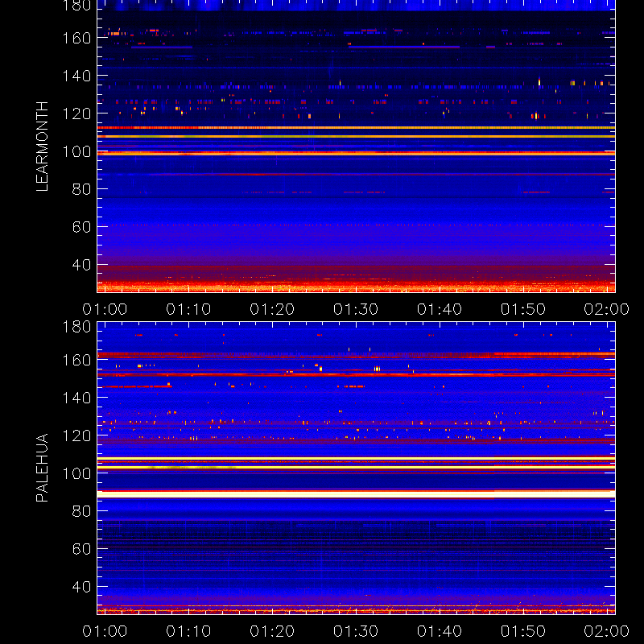This screenshot has height=644, width=644.
Task: Choose the 01:50 time label below PALEHUA plot
Action: [x=523, y=631]
